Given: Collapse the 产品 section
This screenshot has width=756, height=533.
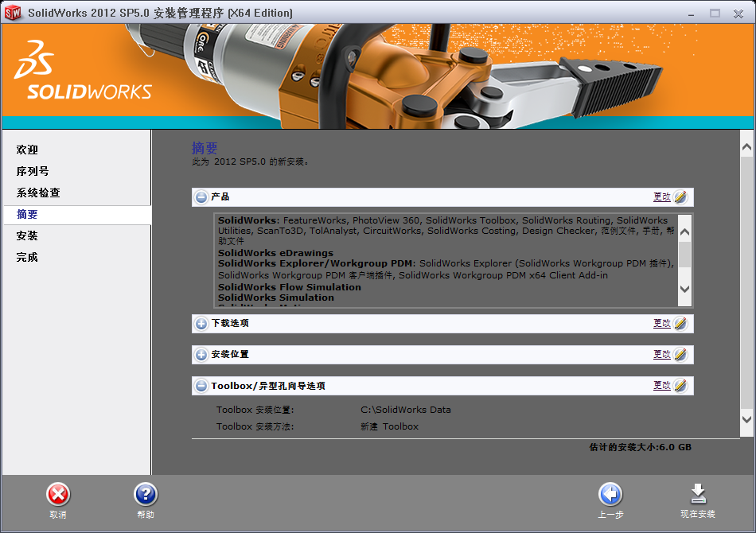Looking at the screenshot, I should click(x=201, y=197).
